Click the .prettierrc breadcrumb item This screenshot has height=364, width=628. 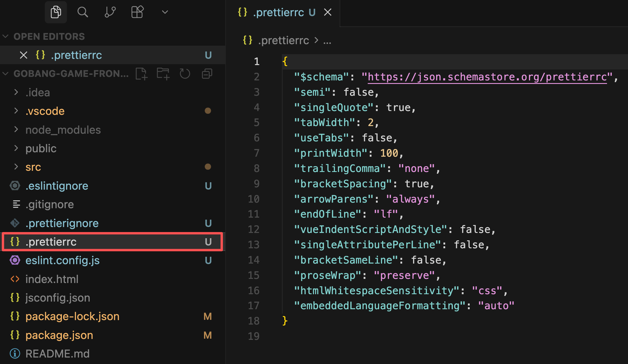point(283,40)
